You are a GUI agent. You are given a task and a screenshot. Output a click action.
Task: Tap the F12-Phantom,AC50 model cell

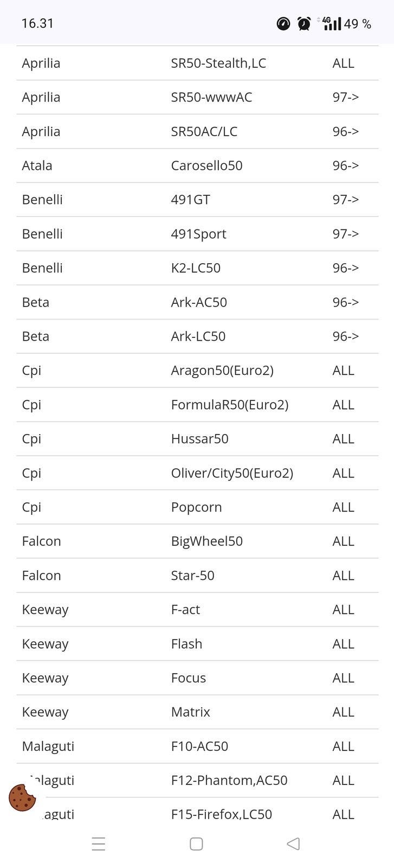pyautogui.click(x=229, y=780)
